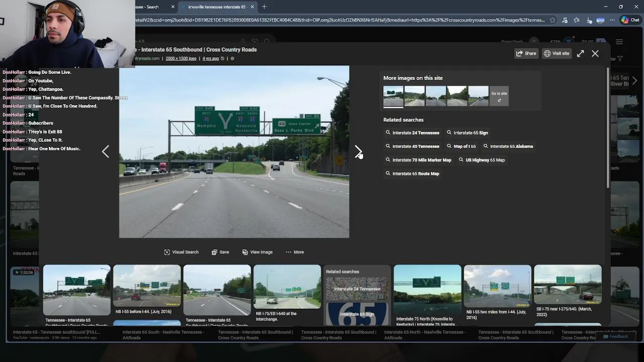The width and height of the screenshot is (644, 362).
Task: Click the Share button
Action: [x=526, y=53]
